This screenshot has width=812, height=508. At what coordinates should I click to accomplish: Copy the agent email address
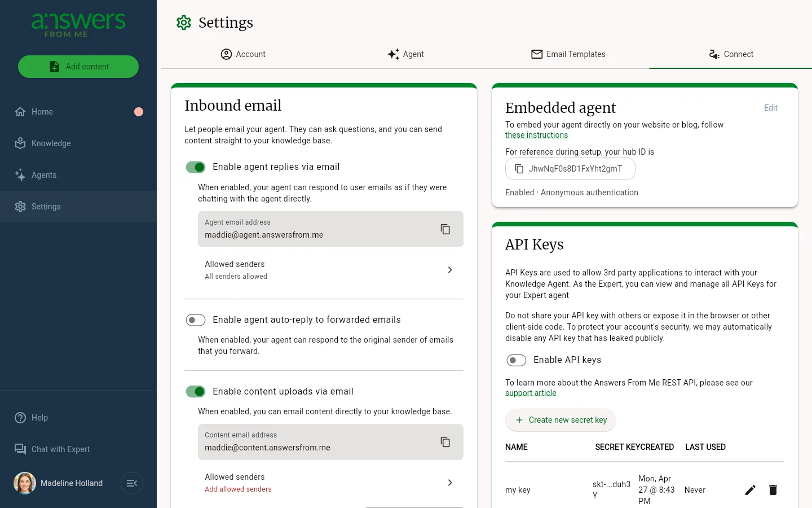pyautogui.click(x=445, y=229)
